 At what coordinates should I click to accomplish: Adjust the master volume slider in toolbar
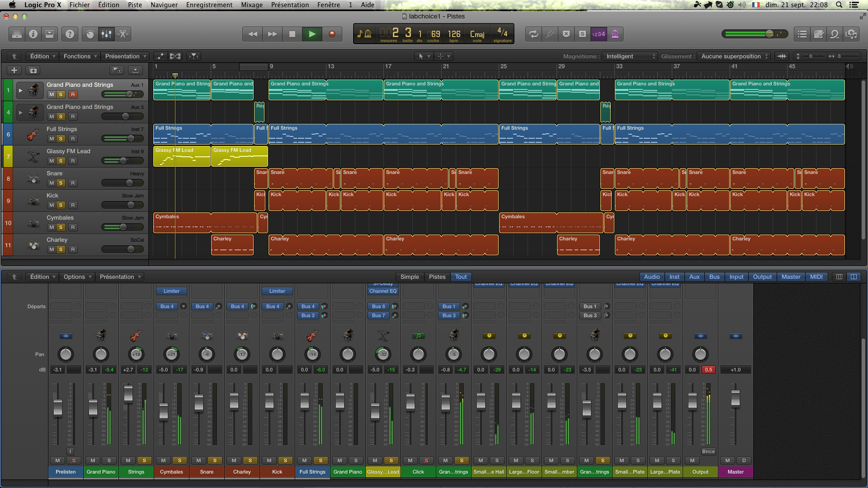[769, 34]
